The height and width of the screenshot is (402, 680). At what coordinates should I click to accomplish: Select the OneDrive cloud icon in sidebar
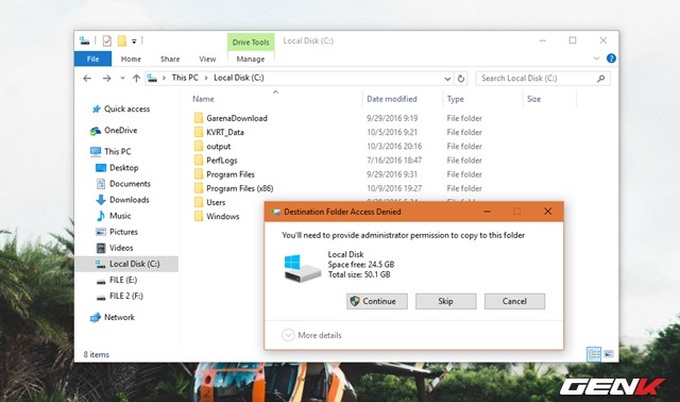point(96,130)
